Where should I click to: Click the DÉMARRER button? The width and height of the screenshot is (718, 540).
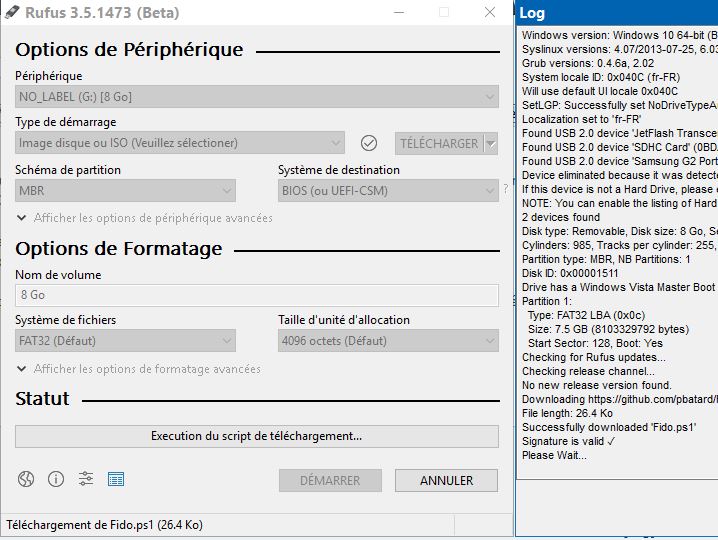click(330, 480)
